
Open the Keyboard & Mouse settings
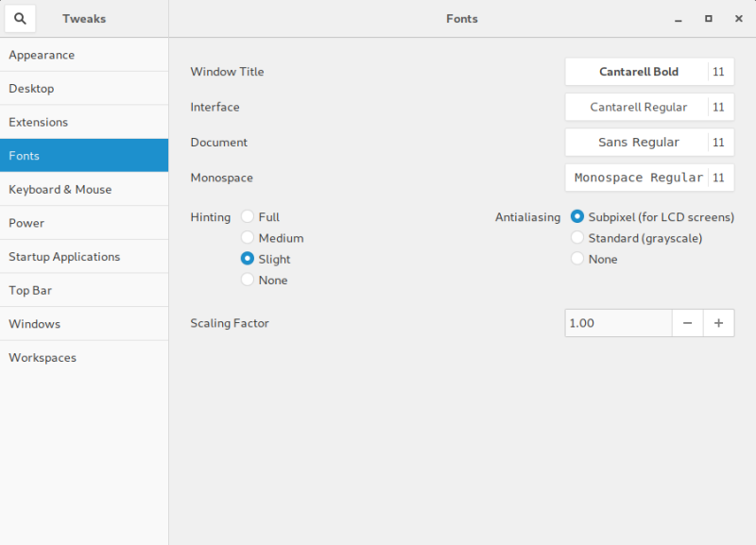[57, 189]
